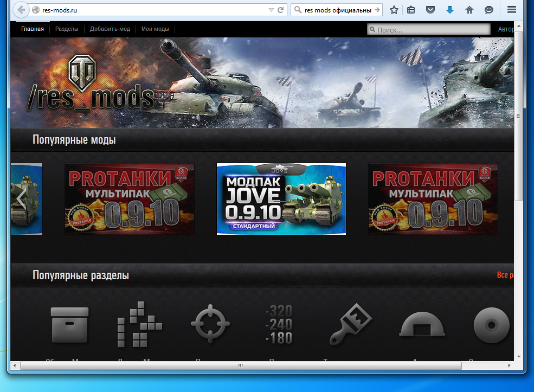Open the URL history dropdown arrow

pyautogui.click(x=271, y=10)
